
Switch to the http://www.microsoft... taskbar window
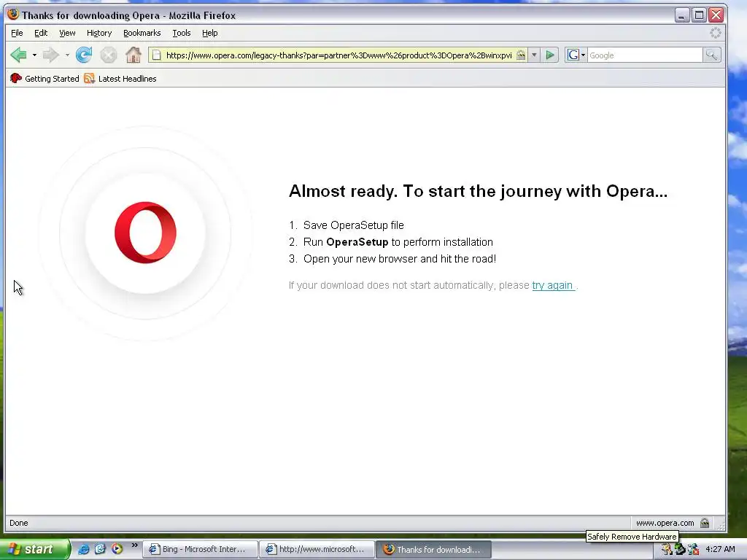tap(317, 549)
